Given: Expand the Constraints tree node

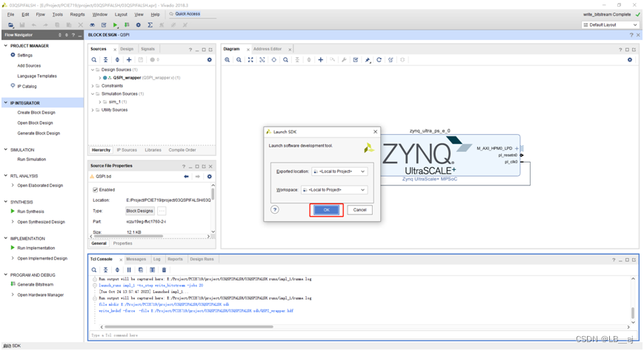Looking at the screenshot, I should click(x=93, y=85).
